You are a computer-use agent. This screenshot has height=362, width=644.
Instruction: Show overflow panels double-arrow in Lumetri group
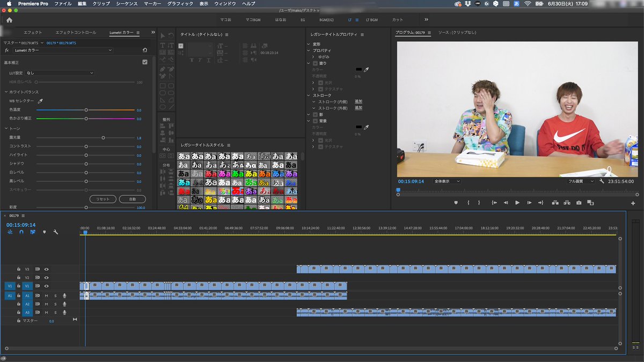(x=153, y=33)
